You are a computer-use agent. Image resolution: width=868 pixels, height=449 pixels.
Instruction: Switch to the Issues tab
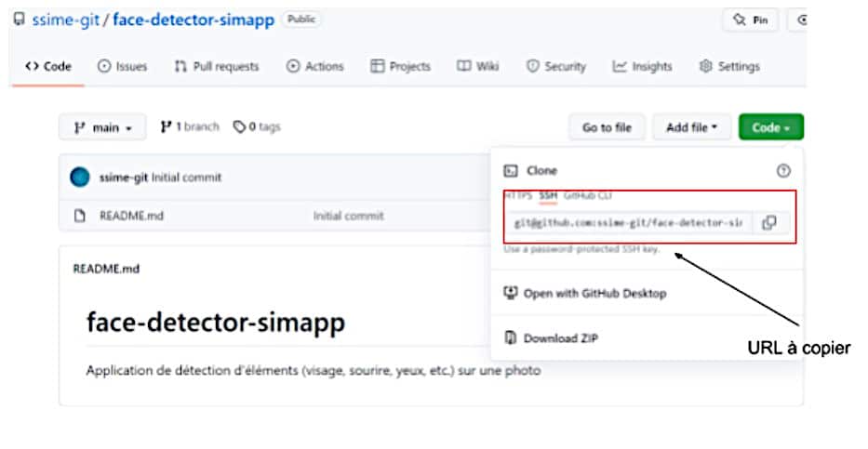[124, 67]
